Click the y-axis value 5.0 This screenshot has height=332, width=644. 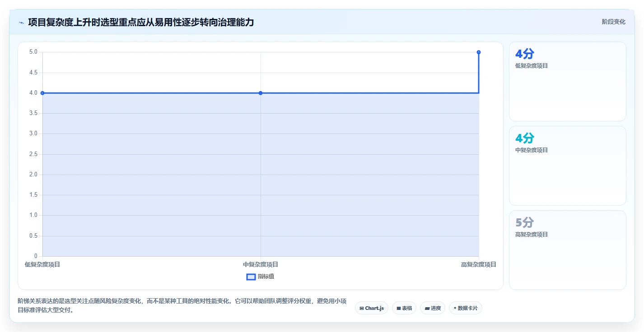(33, 52)
